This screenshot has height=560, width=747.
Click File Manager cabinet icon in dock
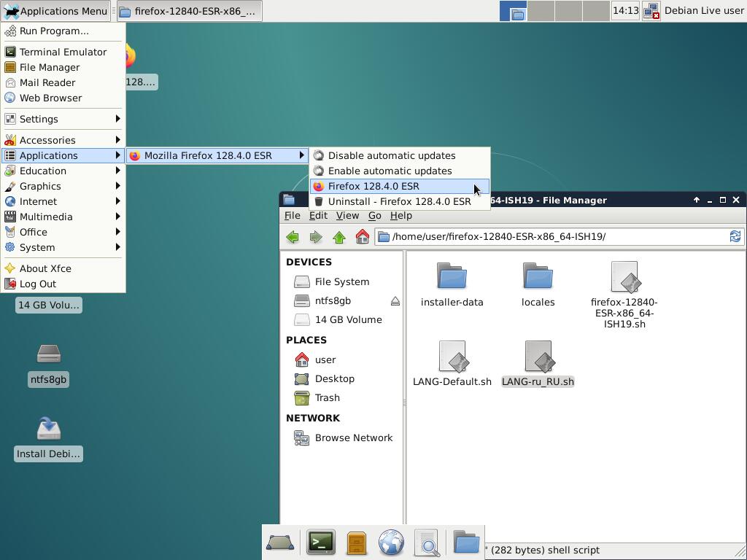(356, 543)
